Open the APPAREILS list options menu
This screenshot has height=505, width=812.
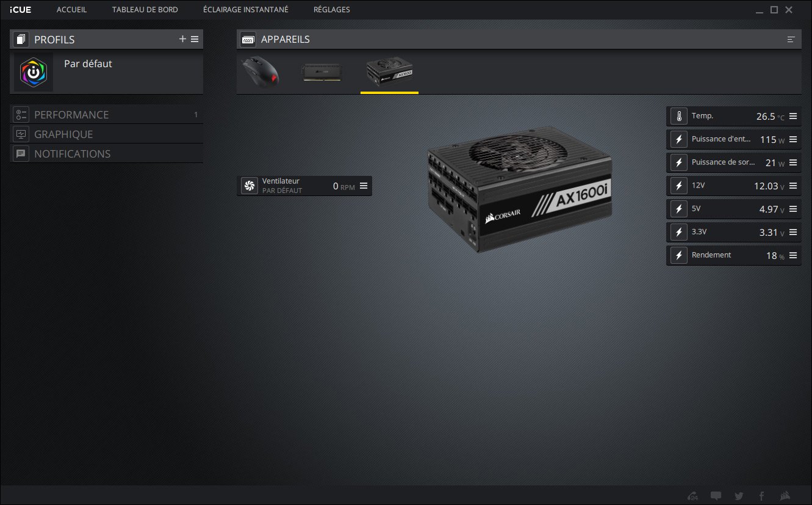coord(791,39)
